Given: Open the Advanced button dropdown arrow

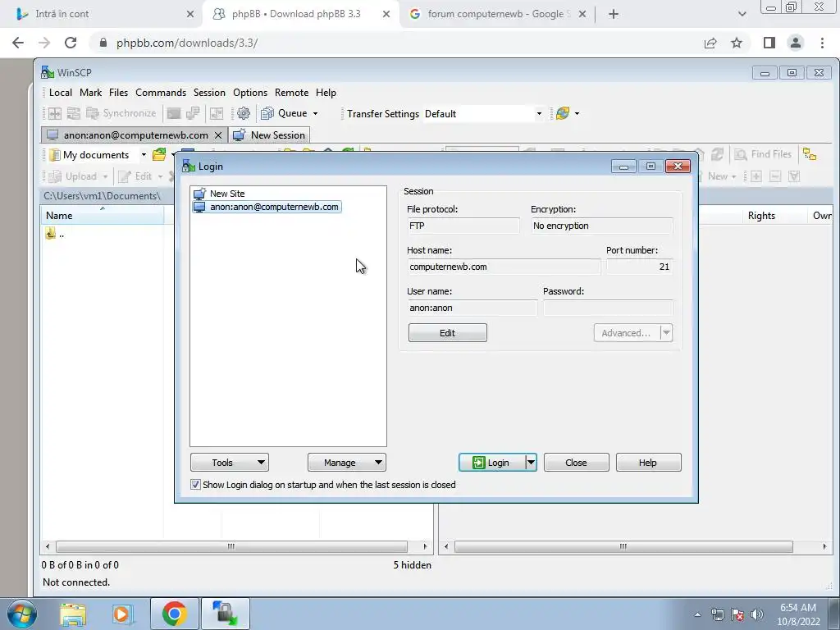Looking at the screenshot, I should pos(666,333).
